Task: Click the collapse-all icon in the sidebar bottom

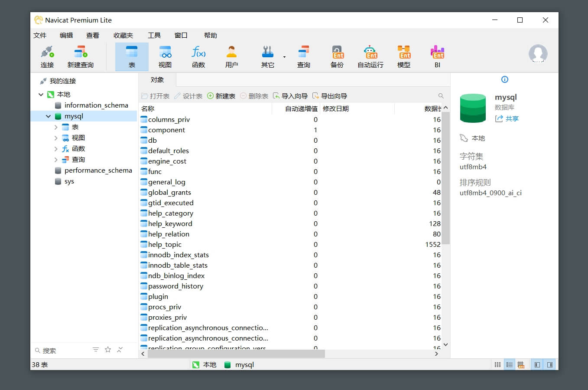Action: point(120,350)
